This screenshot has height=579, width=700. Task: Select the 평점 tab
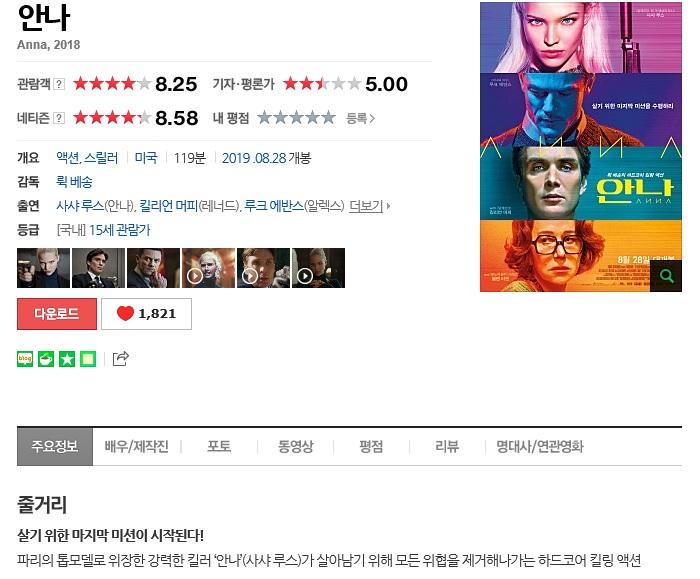[371, 446]
